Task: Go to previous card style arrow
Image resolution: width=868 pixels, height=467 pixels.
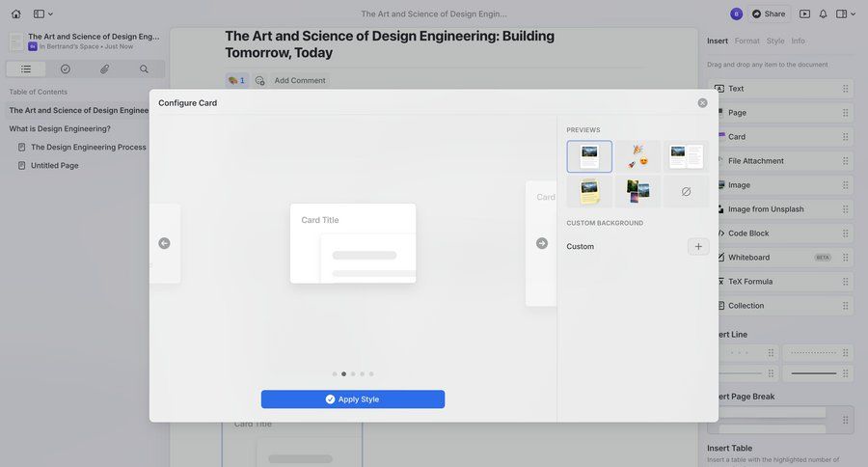Action: (x=164, y=243)
